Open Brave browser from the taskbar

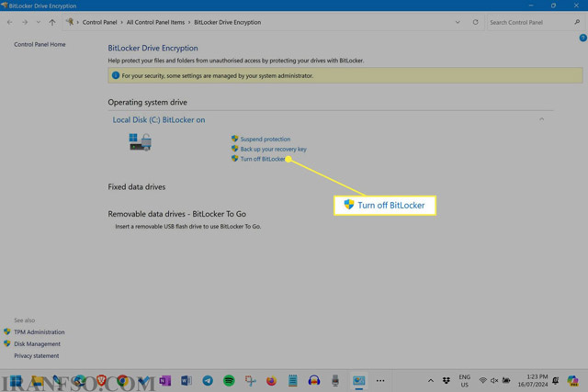pos(101,381)
